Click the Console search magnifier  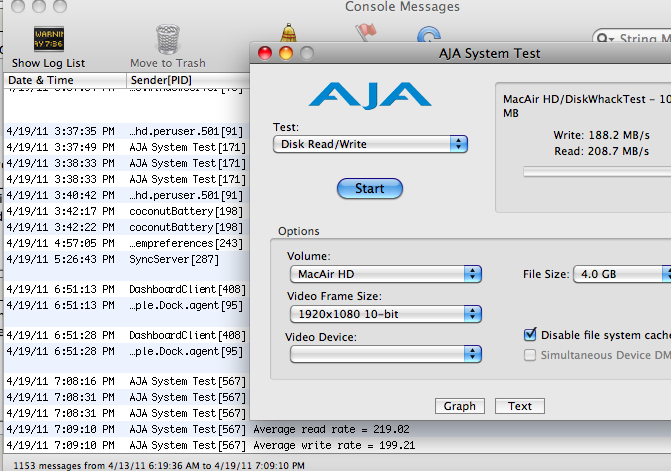coord(605,39)
